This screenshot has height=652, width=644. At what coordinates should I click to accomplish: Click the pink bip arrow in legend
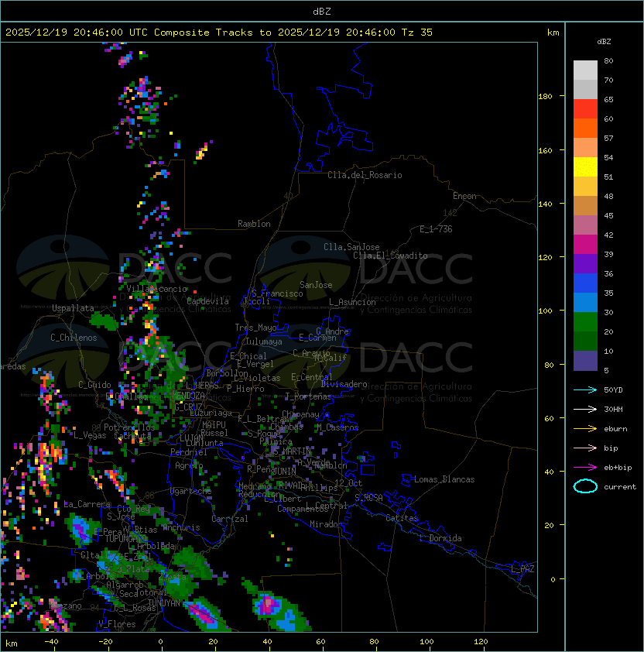coord(585,448)
